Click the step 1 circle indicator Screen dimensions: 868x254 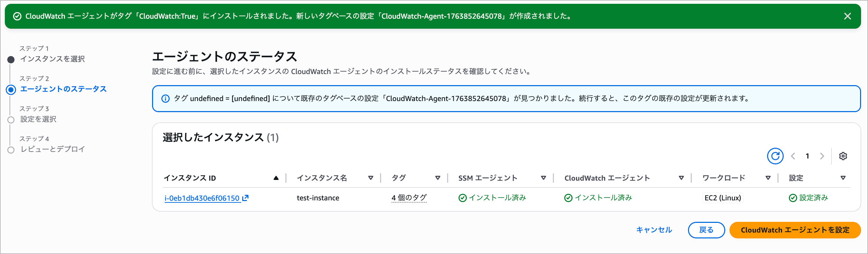tap(11, 60)
